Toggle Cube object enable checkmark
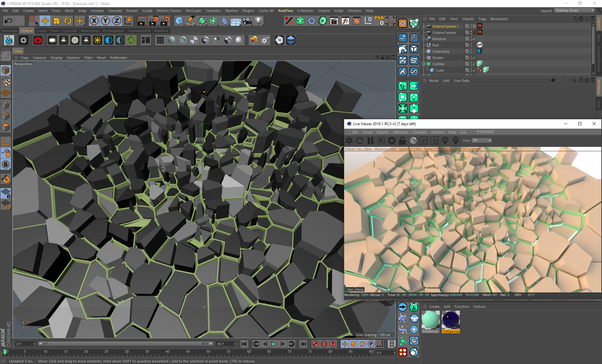Screen dimensions: 602x364 474,70
